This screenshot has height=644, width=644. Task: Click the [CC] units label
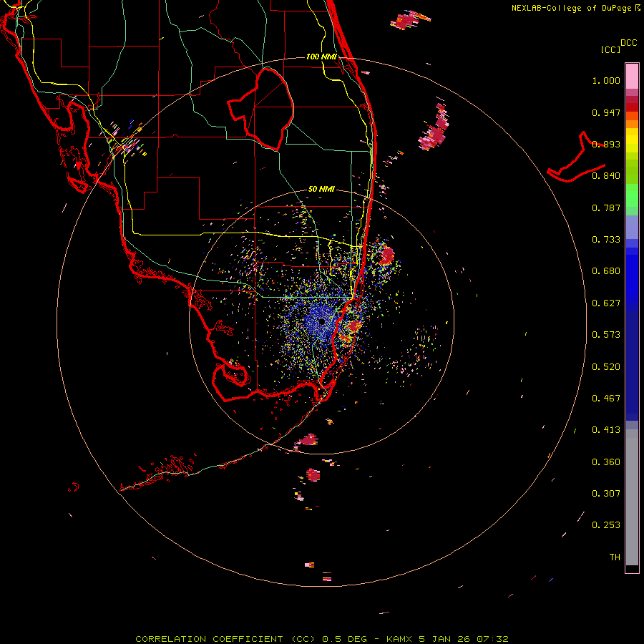[x=610, y=49]
